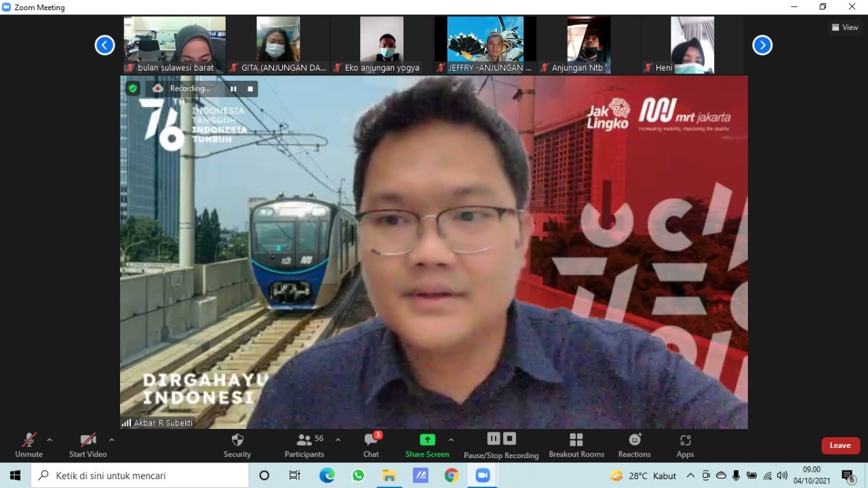Open the Security shield icon
Viewport: 868px width, 488px height.
[x=237, y=440]
